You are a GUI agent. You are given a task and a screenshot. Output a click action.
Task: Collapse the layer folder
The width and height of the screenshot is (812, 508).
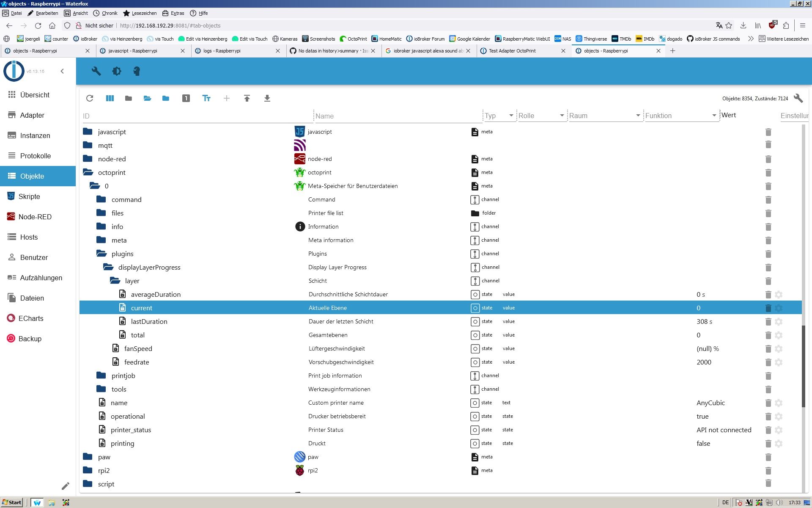115,281
